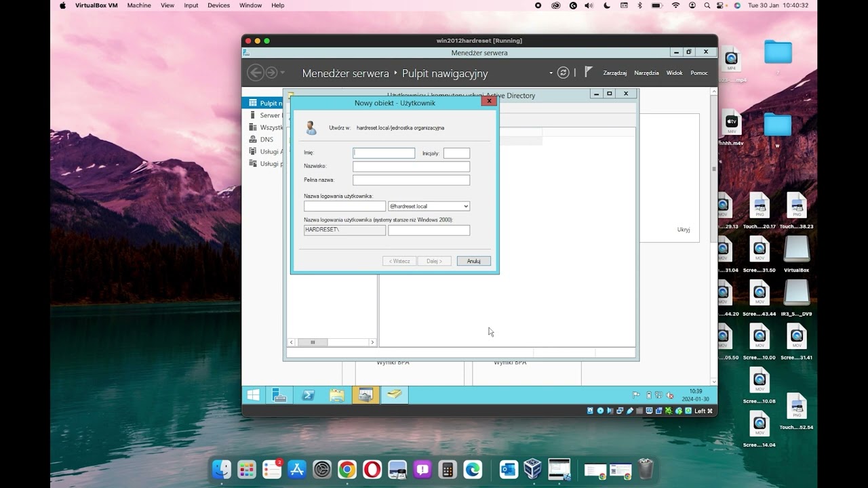Refresh the Server Manager dashboard

pos(563,73)
